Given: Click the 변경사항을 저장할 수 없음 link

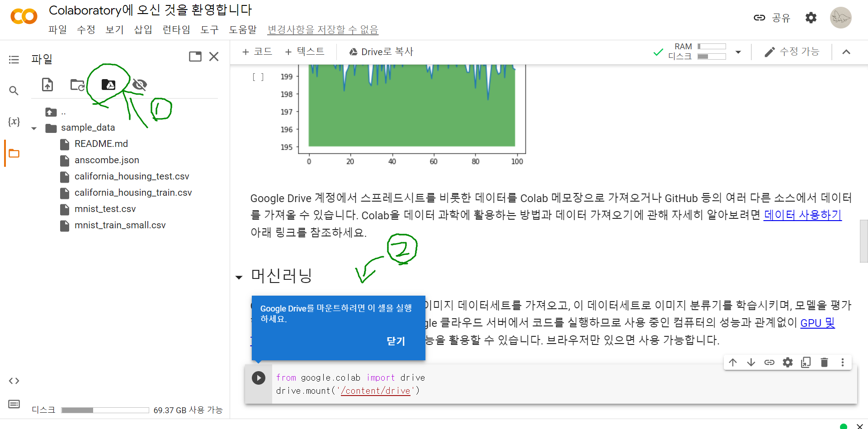Looking at the screenshot, I should click(323, 30).
